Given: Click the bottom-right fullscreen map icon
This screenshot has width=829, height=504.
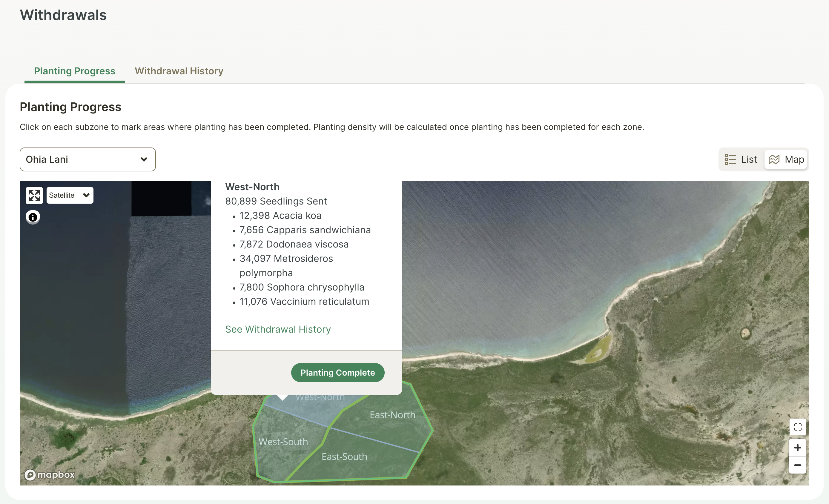Looking at the screenshot, I should coord(797,427).
